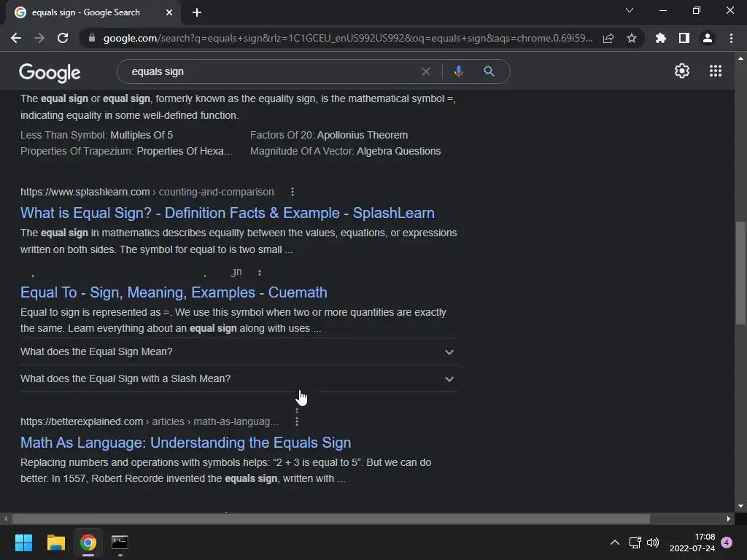This screenshot has width=747, height=560.
Task: Go to Google home via logo
Action: pos(50,72)
